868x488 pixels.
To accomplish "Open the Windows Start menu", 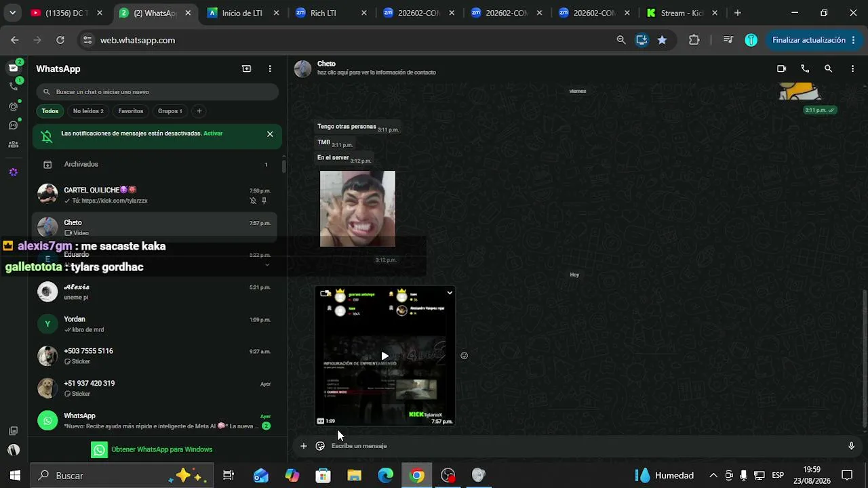I will pyautogui.click(x=15, y=475).
